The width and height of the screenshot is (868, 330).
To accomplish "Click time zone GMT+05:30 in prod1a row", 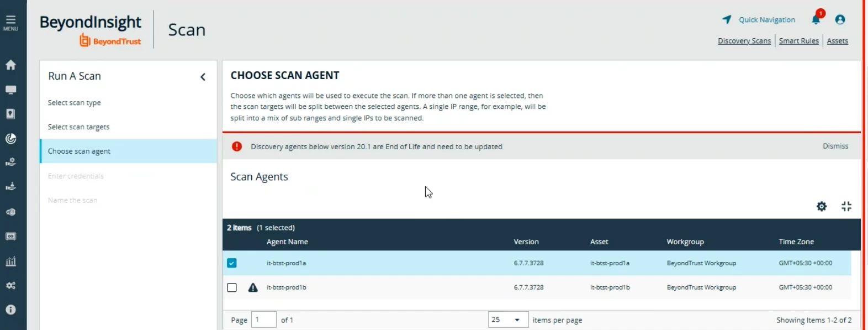I will pyautogui.click(x=805, y=263).
